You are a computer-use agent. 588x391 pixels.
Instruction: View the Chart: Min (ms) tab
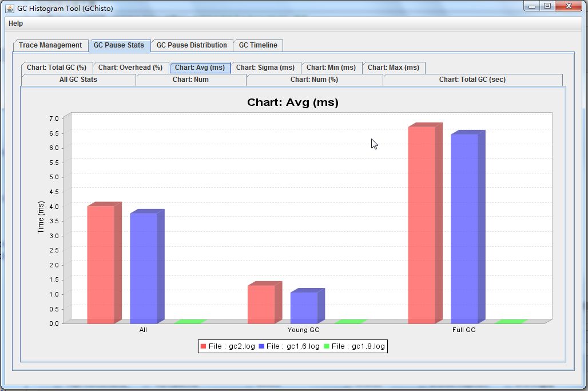point(331,68)
